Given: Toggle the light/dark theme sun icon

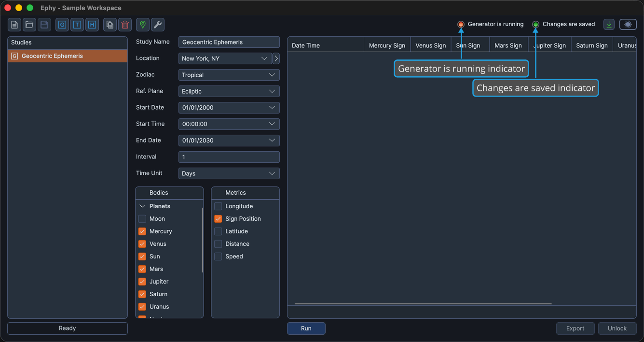Looking at the screenshot, I should click(x=628, y=24).
